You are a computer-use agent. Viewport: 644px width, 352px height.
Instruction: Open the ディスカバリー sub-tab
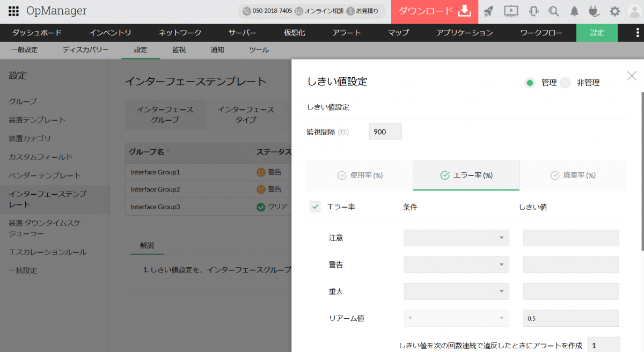[x=85, y=50]
